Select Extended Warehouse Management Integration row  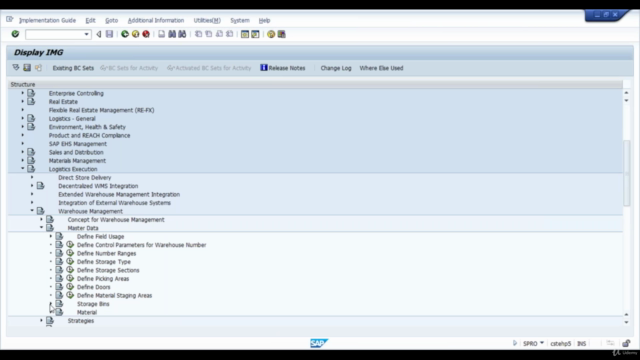119,194
